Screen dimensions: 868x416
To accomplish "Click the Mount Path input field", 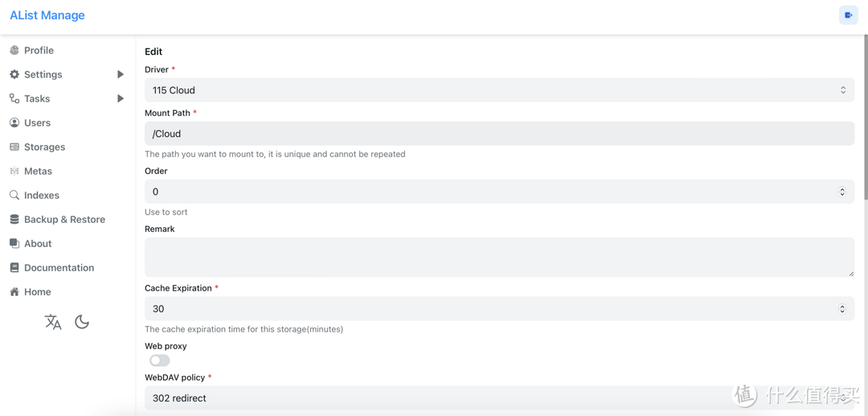I will pos(498,134).
